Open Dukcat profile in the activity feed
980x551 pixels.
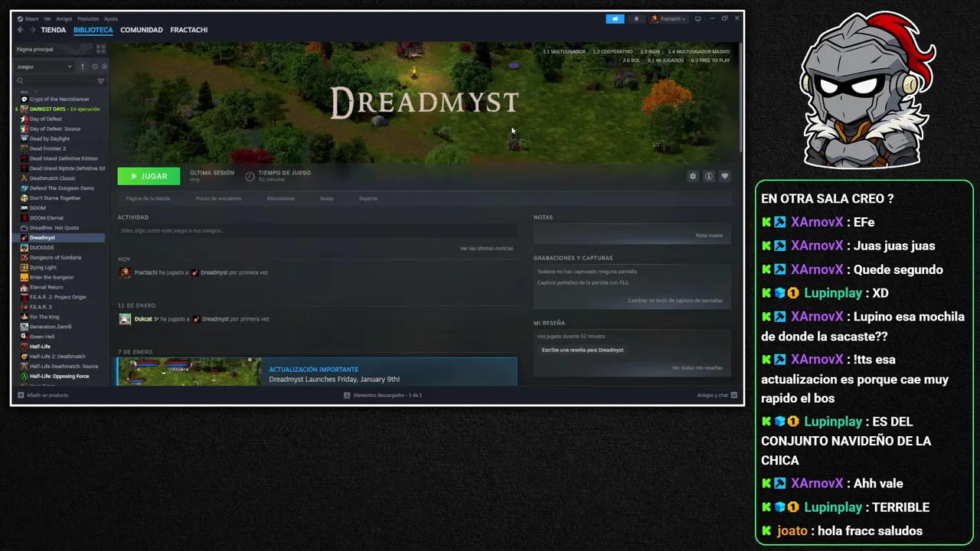pyautogui.click(x=143, y=319)
